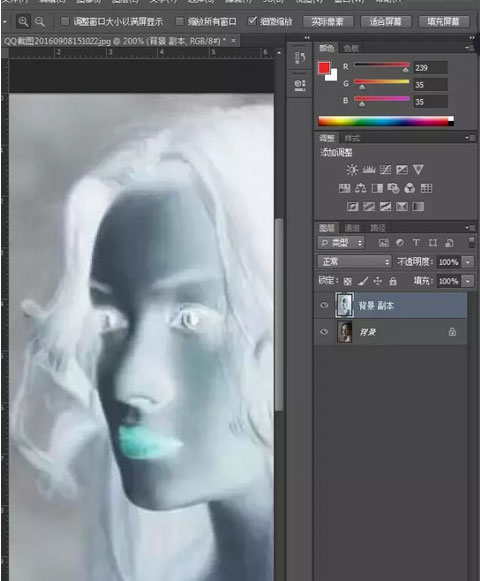Collapse the right panels with double arrows
Image resolution: width=480 pixels, height=581 pixels.
(x=471, y=37)
